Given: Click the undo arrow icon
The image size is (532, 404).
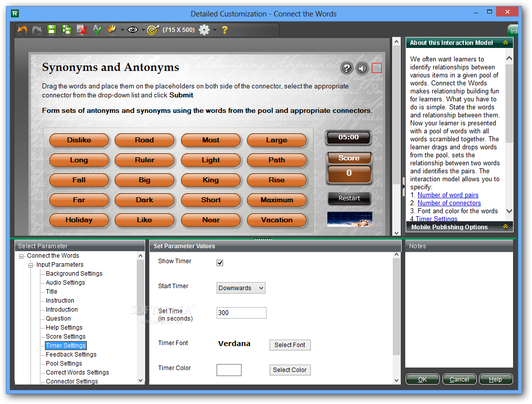Looking at the screenshot, I should tap(22, 30).
